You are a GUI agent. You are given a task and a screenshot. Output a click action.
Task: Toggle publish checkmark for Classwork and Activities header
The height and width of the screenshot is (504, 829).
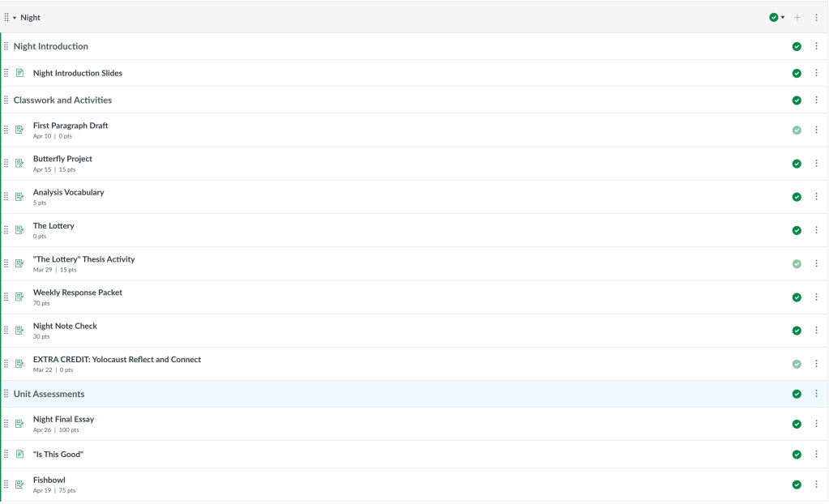(797, 100)
